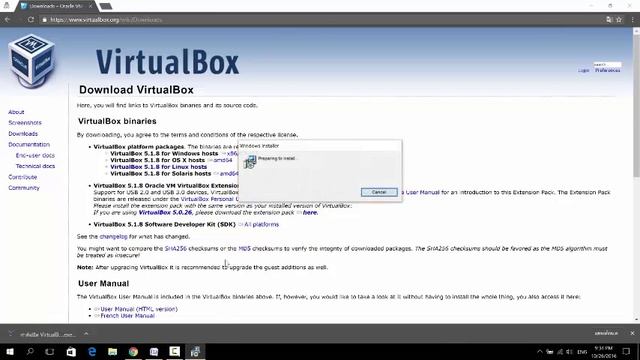Open Windows search from the taskbar
The height and width of the screenshot is (360, 640).
[30, 351]
